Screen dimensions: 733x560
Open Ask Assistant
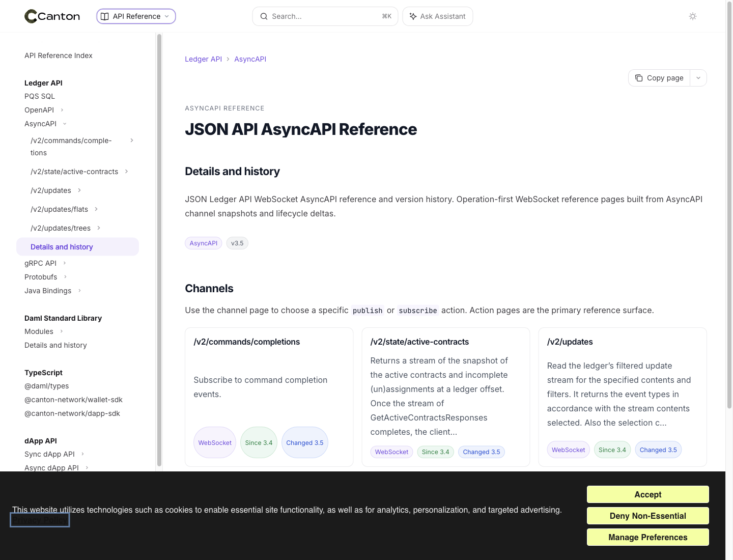[x=437, y=16]
